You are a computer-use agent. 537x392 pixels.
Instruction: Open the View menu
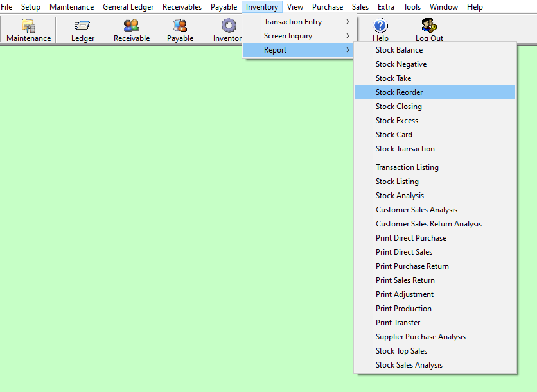(295, 7)
